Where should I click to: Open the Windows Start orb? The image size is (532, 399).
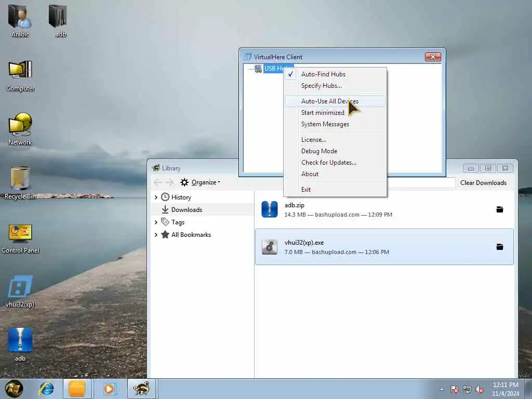14,389
